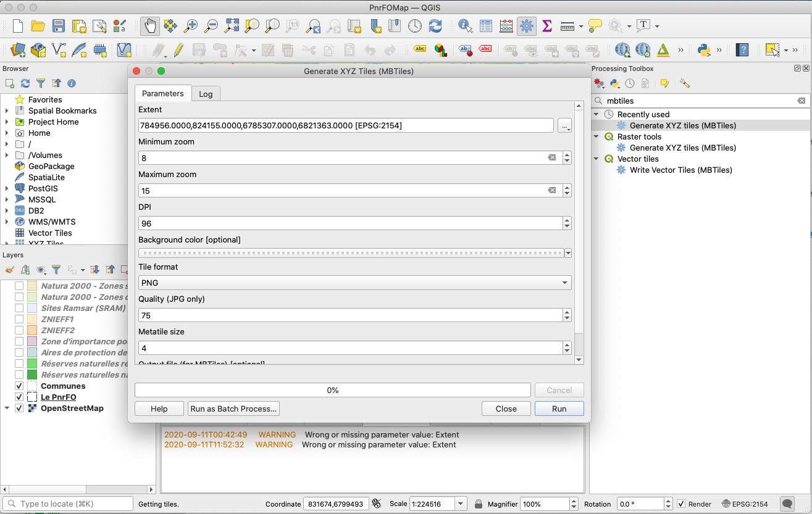This screenshot has height=514, width=812.
Task: Open the Python console
Action: 703,49
